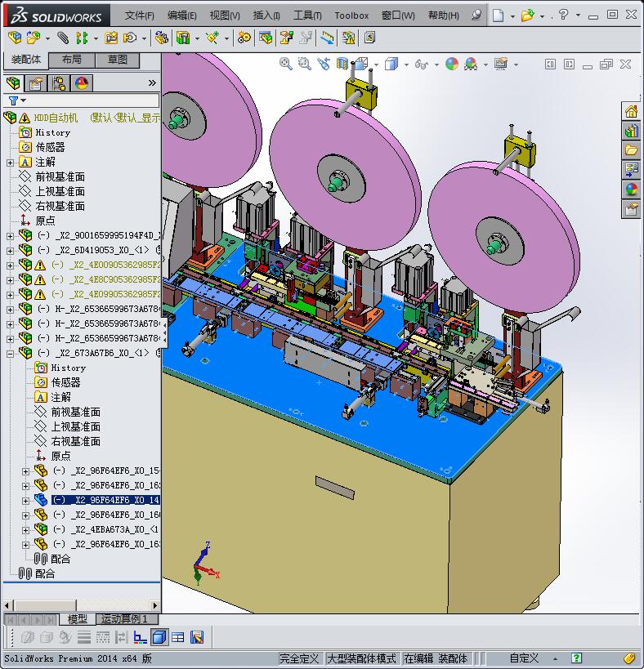Click the 自定义 unit system status button
Screen dimensions: 644x669
[x=524, y=658]
